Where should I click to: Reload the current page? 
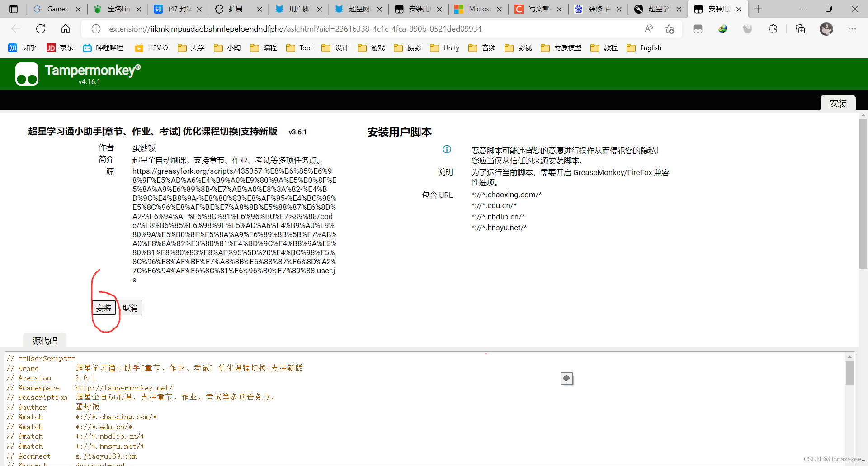click(41, 29)
